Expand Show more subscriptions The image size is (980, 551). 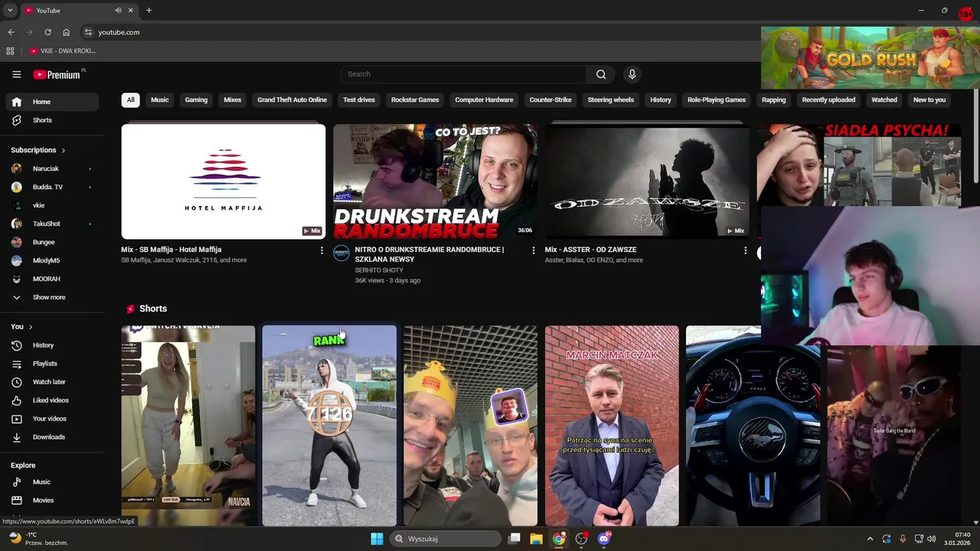[x=52, y=297]
